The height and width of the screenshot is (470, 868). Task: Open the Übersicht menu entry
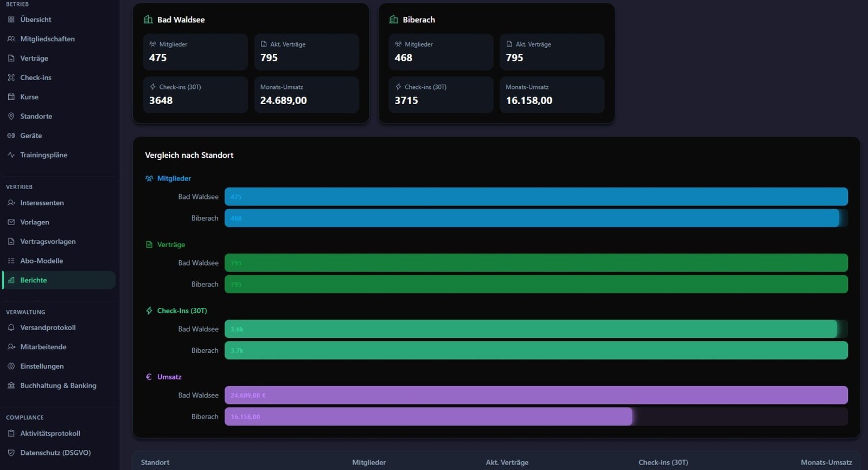59,20
